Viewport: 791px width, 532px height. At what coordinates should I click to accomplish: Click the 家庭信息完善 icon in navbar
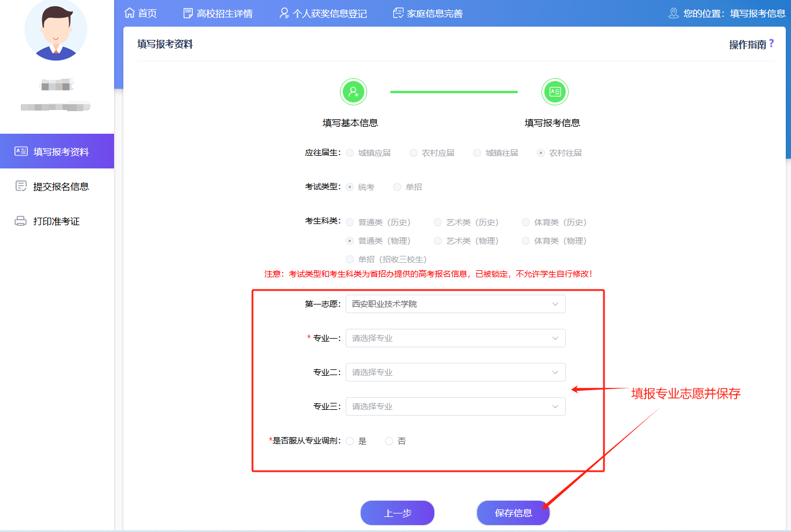coord(398,13)
